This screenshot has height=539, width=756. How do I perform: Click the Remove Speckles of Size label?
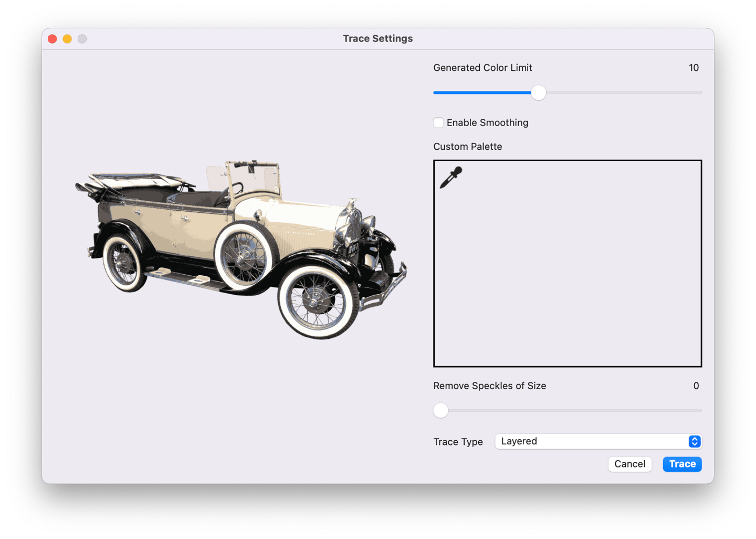point(490,386)
